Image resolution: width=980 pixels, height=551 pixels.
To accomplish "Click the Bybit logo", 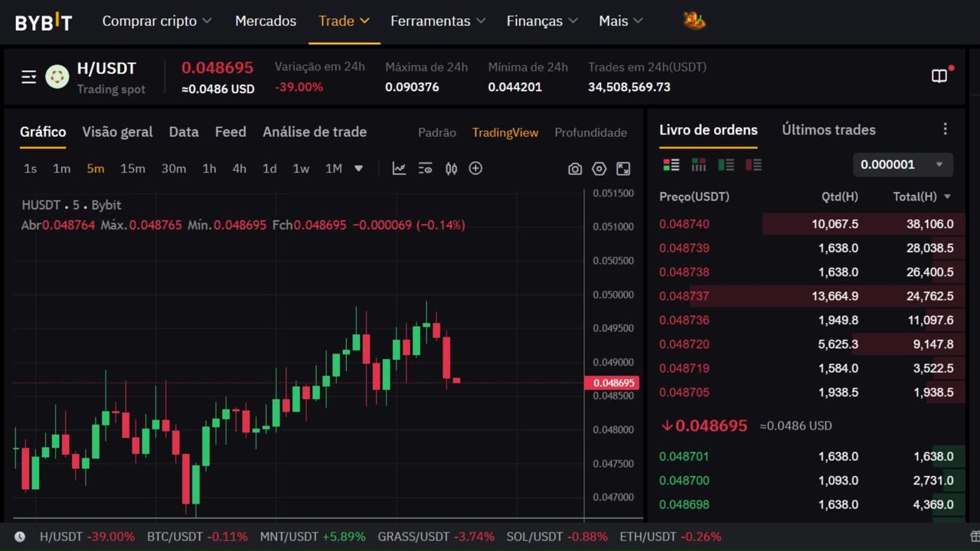I will (44, 21).
